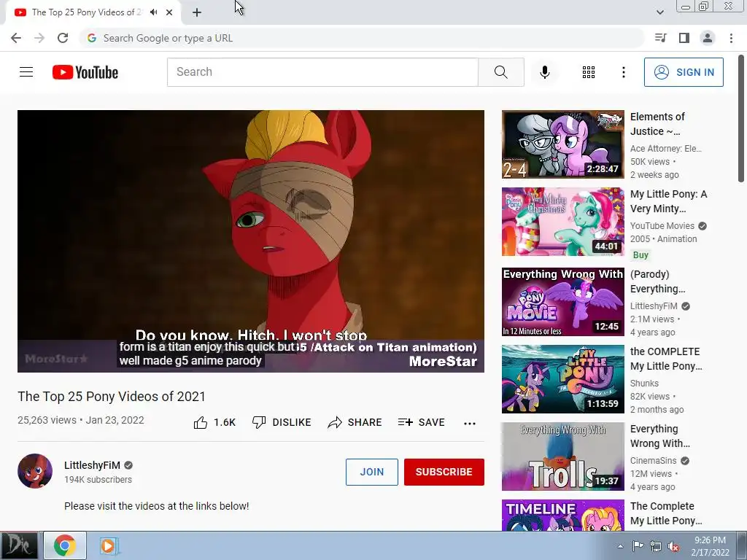Click the muted volume tray icon
Screen dimensions: 747x560
tap(673, 546)
